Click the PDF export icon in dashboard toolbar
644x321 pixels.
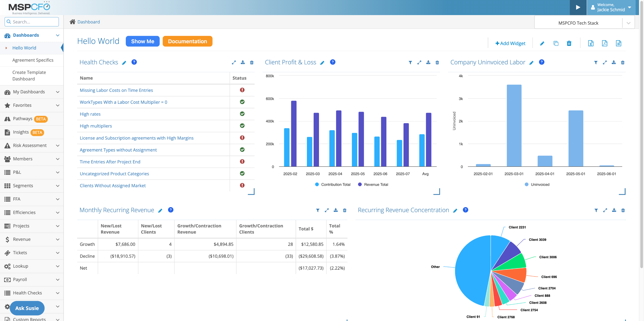click(x=605, y=43)
